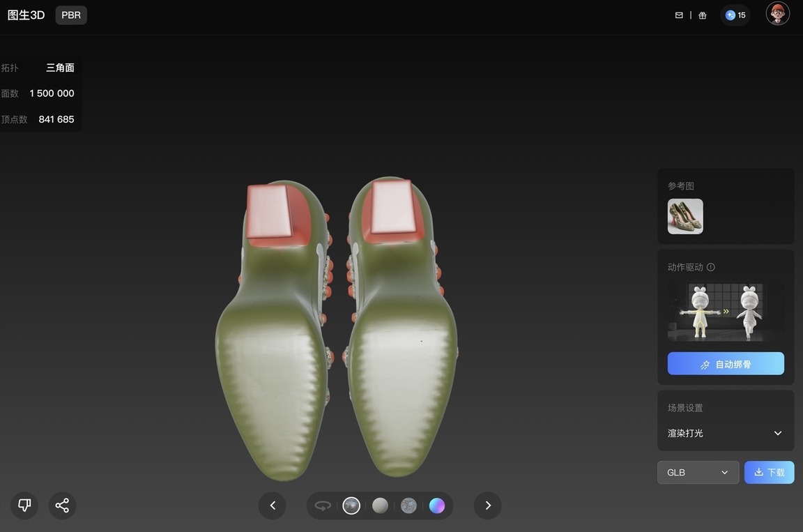The height and width of the screenshot is (532, 803).
Task: Open the GLB format dropdown
Action: coord(698,473)
